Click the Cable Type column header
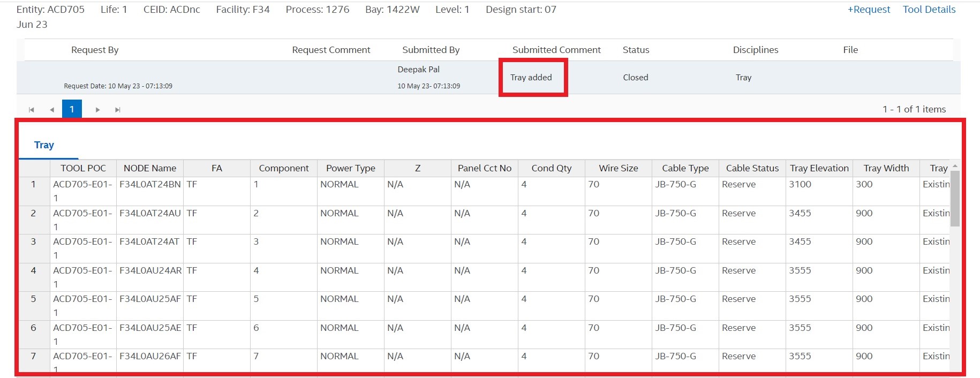Screen dimensions: 980x378 pyautogui.click(x=685, y=168)
